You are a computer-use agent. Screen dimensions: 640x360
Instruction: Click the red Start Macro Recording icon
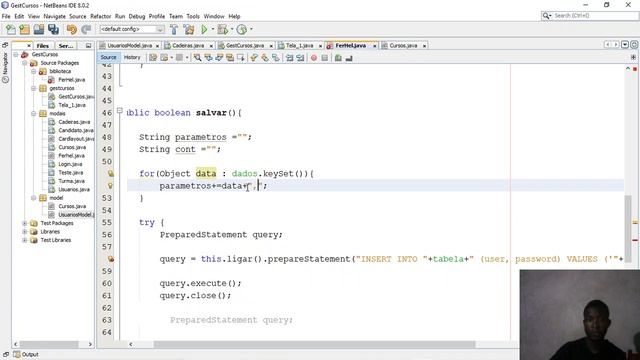(314, 58)
